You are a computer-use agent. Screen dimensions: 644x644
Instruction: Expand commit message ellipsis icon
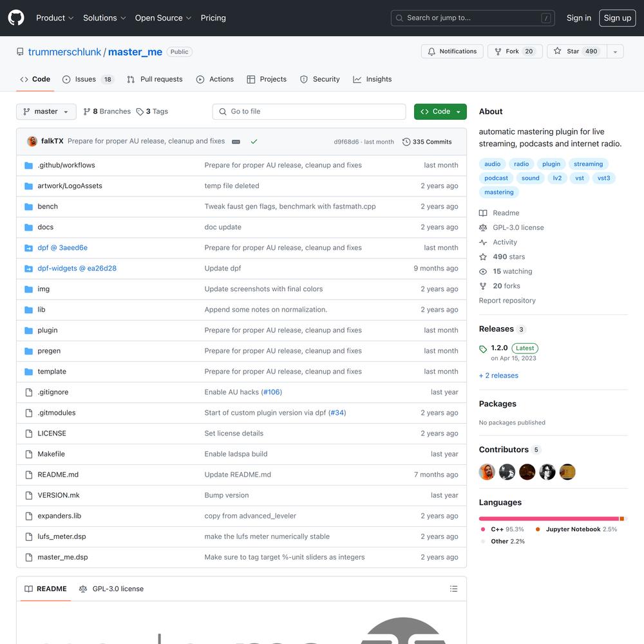tap(236, 142)
